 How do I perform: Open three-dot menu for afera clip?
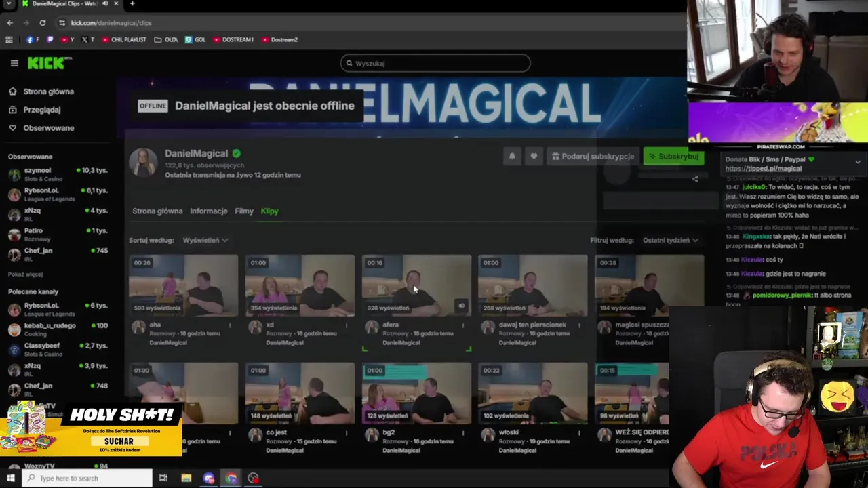[x=463, y=325]
